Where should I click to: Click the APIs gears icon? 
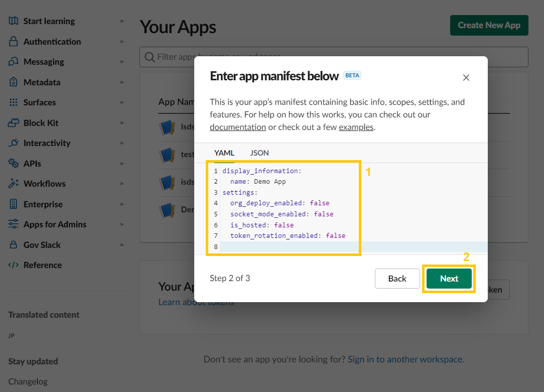click(14, 164)
